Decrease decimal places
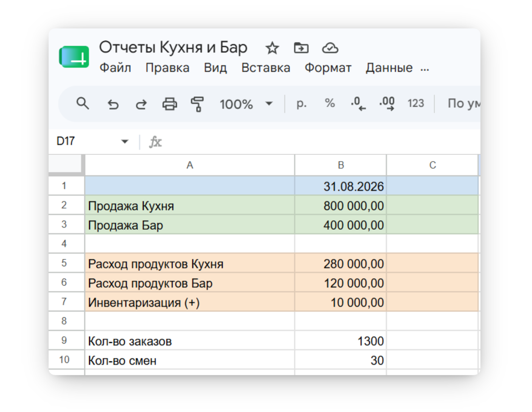532x412 pixels. point(358,104)
